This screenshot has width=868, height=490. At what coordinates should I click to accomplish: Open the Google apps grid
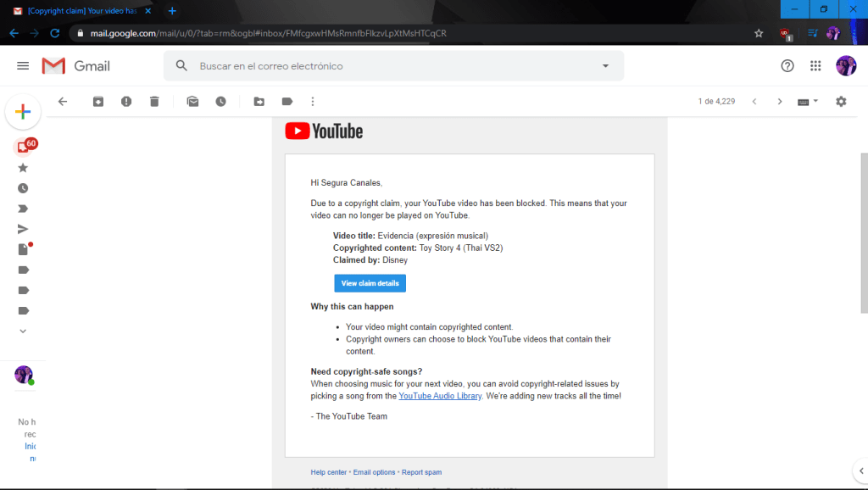[x=815, y=66]
